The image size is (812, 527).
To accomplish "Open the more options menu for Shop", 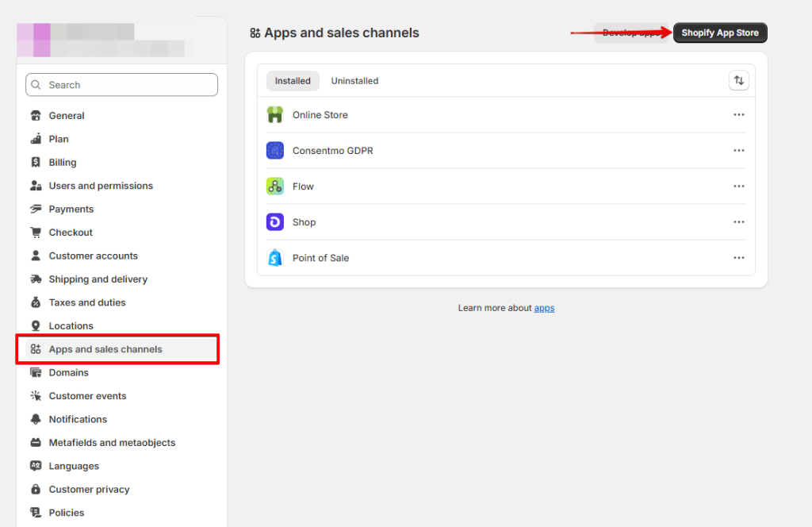I will coord(739,221).
